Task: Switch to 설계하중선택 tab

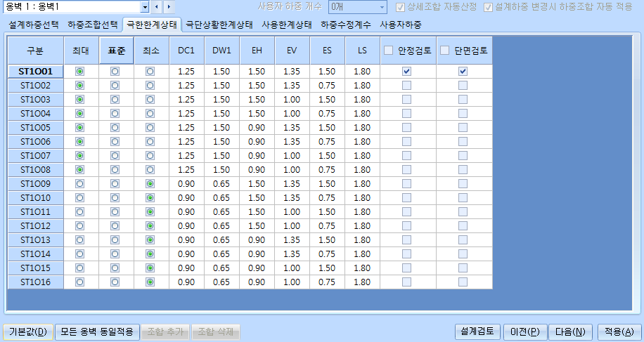Action: pyautogui.click(x=34, y=25)
